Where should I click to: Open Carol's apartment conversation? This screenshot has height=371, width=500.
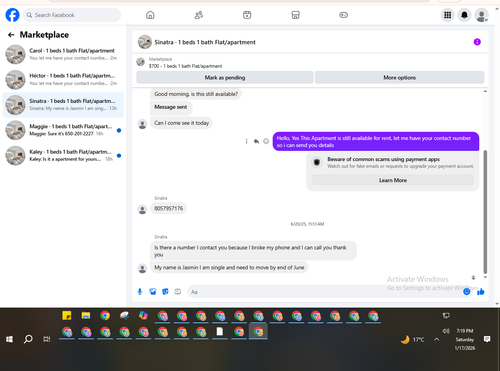coord(63,54)
